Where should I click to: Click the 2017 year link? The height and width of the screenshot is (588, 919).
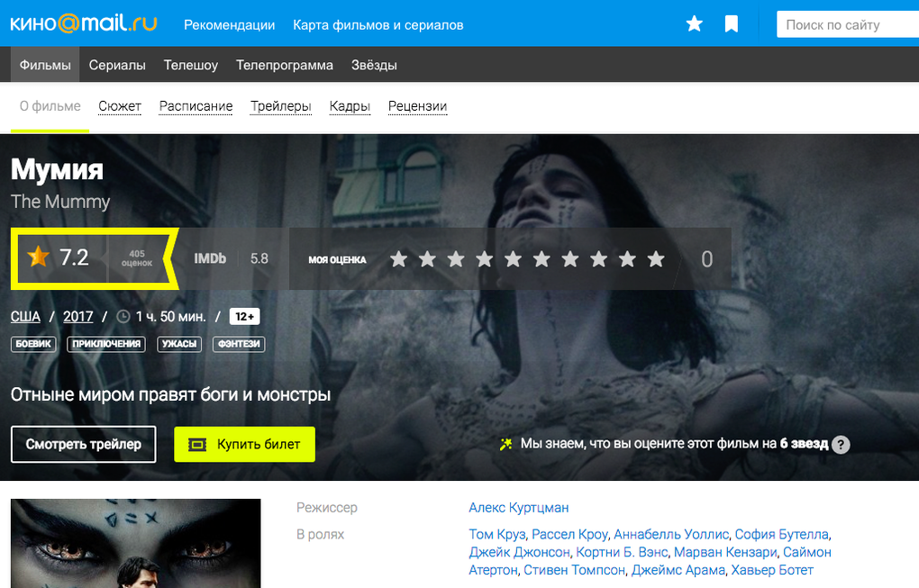(x=78, y=317)
